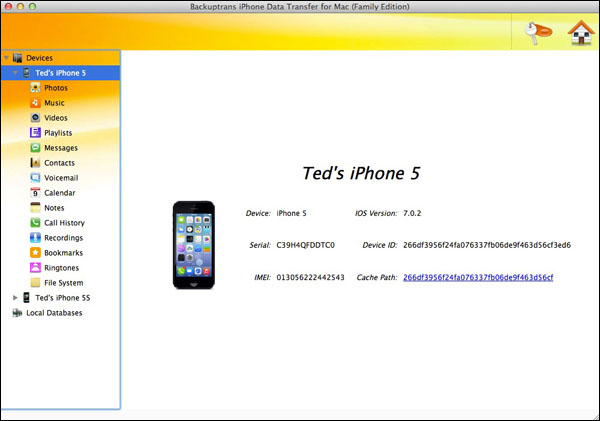Click the registration key icon
The width and height of the screenshot is (600, 421).
click(539, 33)
